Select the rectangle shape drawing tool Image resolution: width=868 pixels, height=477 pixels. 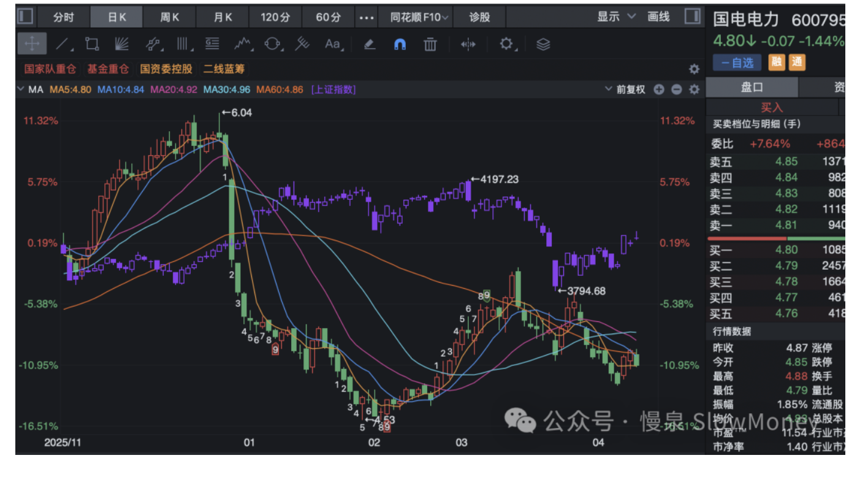[92, 44]
